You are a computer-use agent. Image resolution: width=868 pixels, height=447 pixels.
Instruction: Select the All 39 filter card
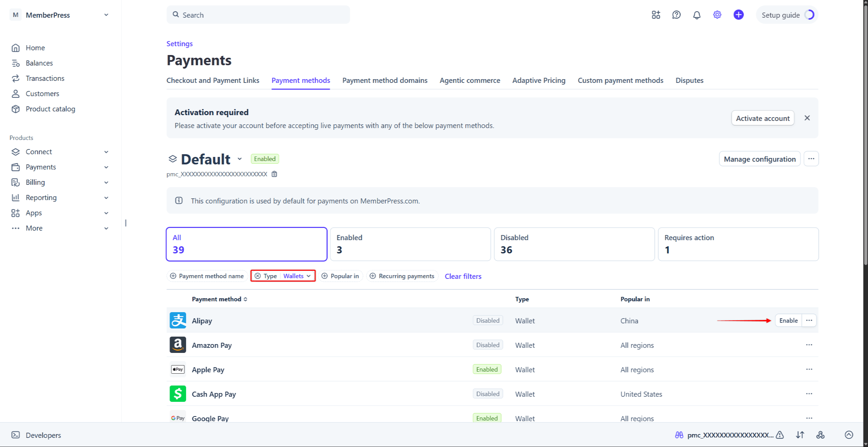246,244
